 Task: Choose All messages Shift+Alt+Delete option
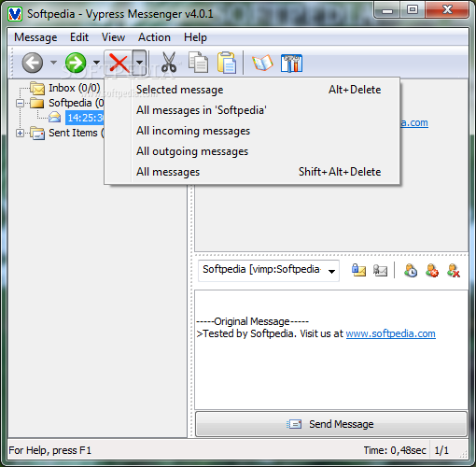(252, 172)
